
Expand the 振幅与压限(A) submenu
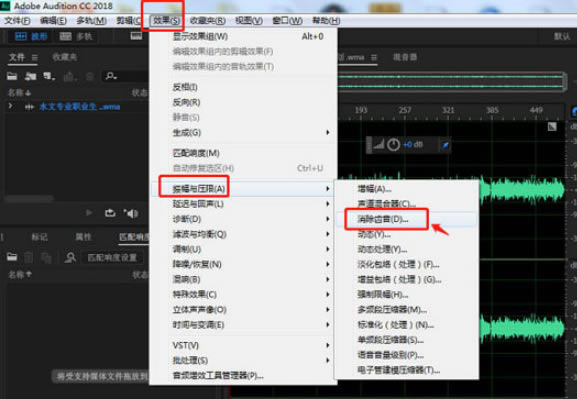[x=243, y=189]
